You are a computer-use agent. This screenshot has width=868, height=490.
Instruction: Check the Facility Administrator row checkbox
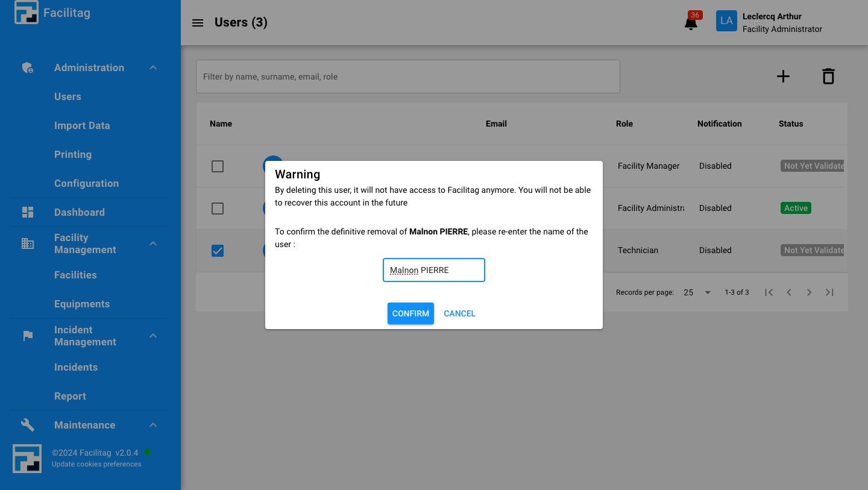(218, 209)
